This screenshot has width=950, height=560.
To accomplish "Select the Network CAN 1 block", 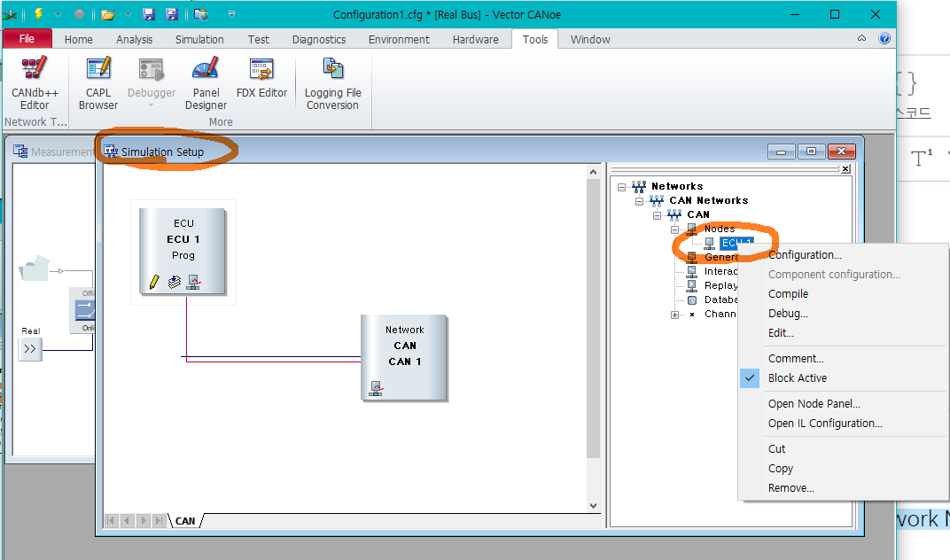I will pos(404,358).
